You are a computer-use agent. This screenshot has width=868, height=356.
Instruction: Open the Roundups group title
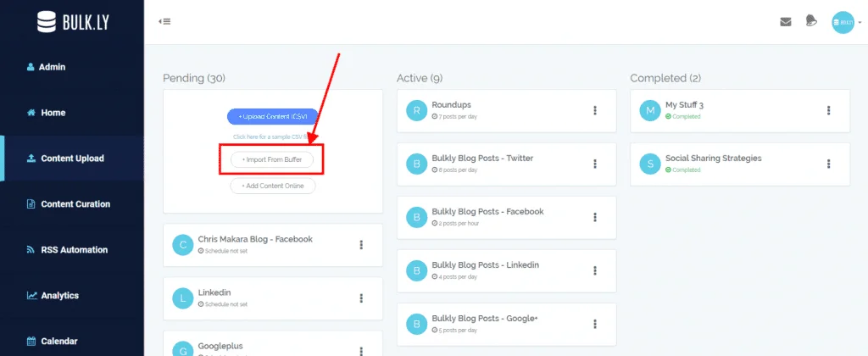pos(451,104)
